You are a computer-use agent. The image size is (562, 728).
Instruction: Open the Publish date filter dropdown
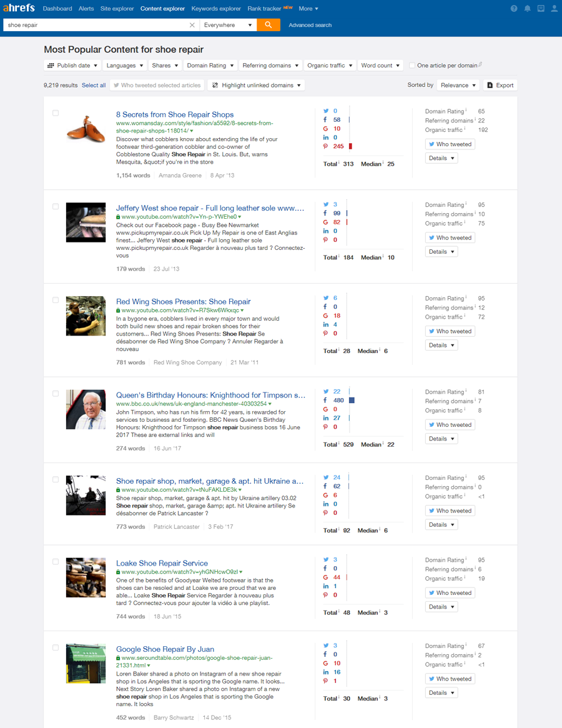coord(72,66)
